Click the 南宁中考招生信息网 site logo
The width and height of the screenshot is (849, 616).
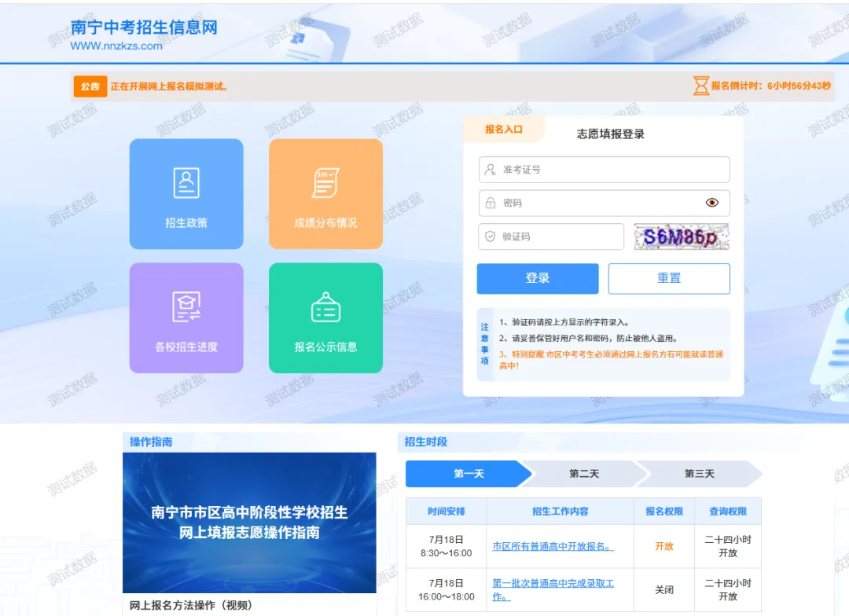(144, 27)
